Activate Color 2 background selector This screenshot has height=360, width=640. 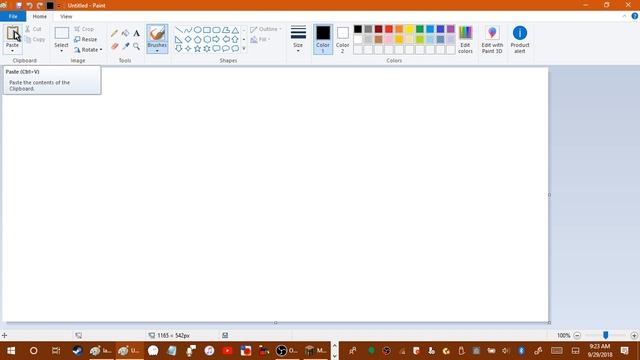[342, 39]
